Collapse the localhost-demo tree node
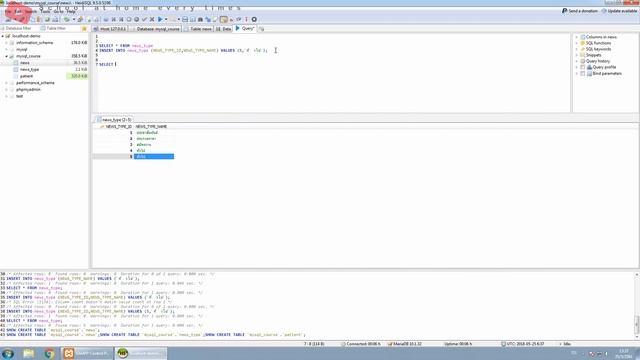The height and width of the screenshot is (360, 640). coord(2,36)
